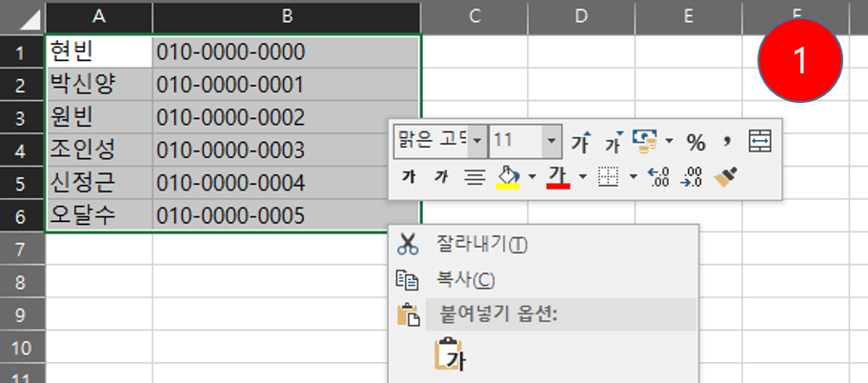The height and width of the screenshot is (383, 868).
Task: Toggle bold formatting in mini toolbar
Action: 408,176
